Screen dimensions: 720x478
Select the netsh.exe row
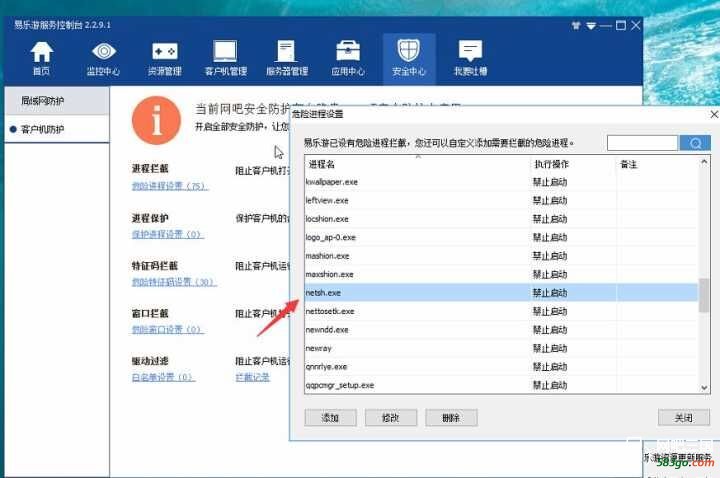tap(501, 293)
